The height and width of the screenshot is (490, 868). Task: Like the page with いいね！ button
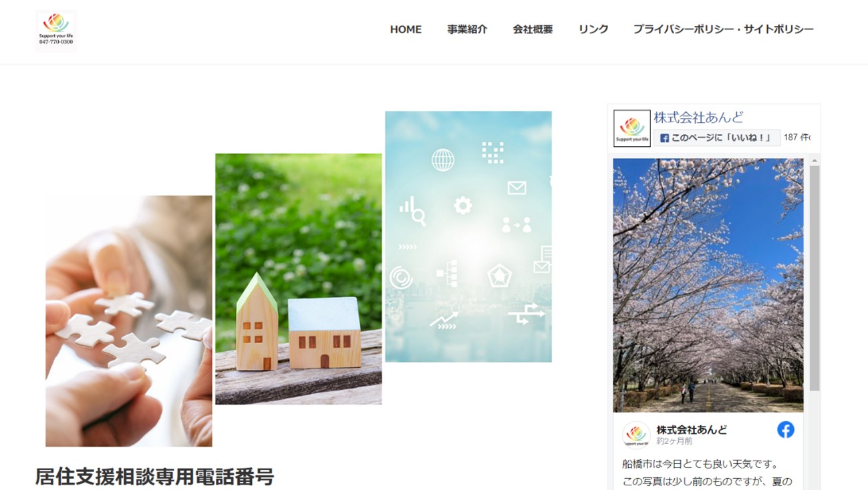(x=717, y=138)
